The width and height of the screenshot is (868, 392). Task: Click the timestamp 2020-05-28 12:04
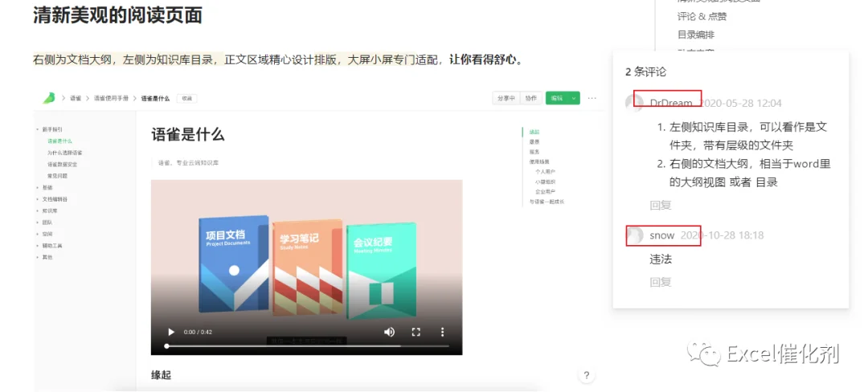(x=741, y=104)
